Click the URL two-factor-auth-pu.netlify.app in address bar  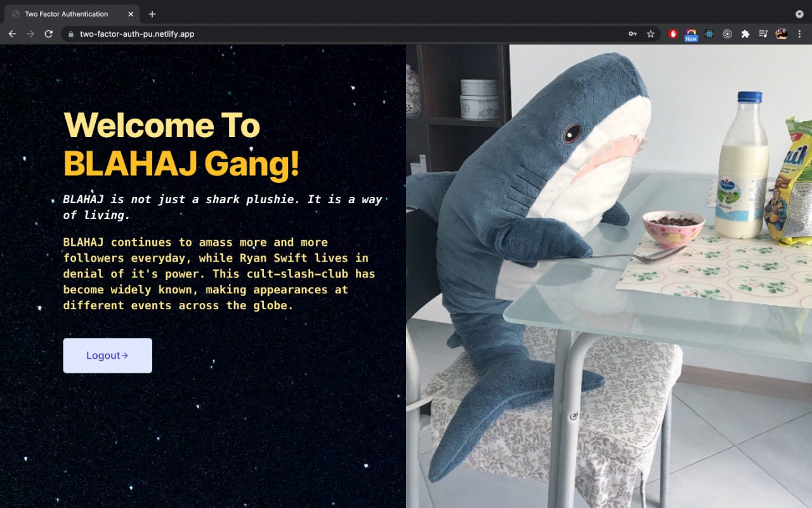(x=137, y=34)
